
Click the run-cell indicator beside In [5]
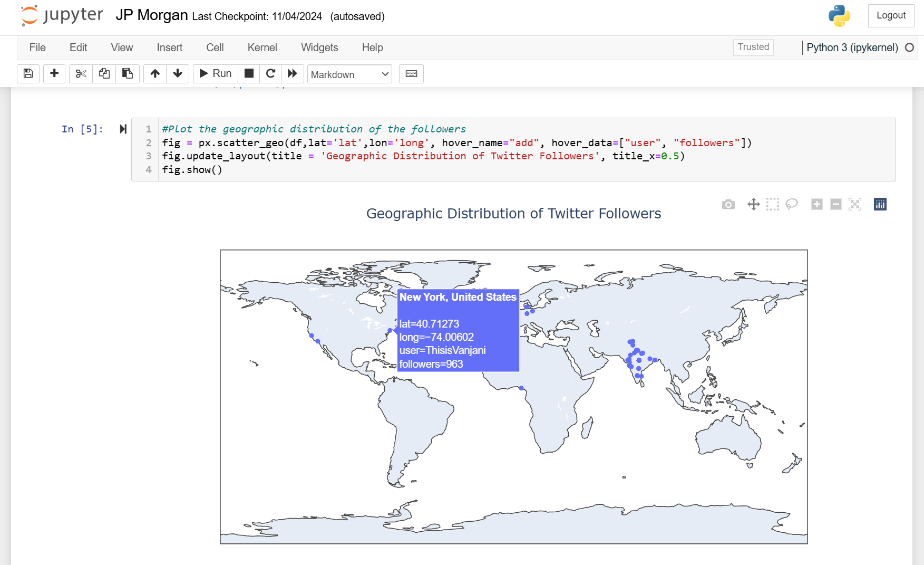123,129
